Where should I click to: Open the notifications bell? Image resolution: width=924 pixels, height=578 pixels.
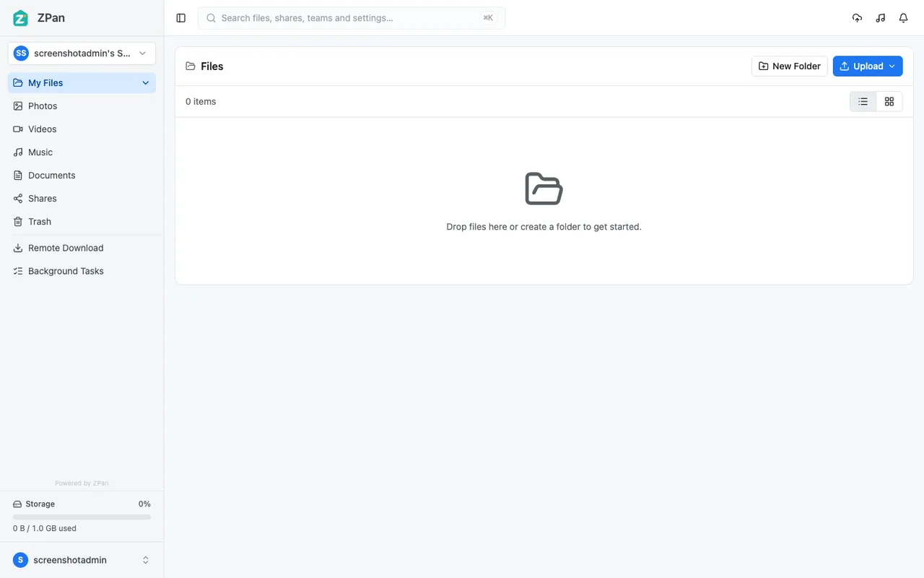click(x=903, y=18)
